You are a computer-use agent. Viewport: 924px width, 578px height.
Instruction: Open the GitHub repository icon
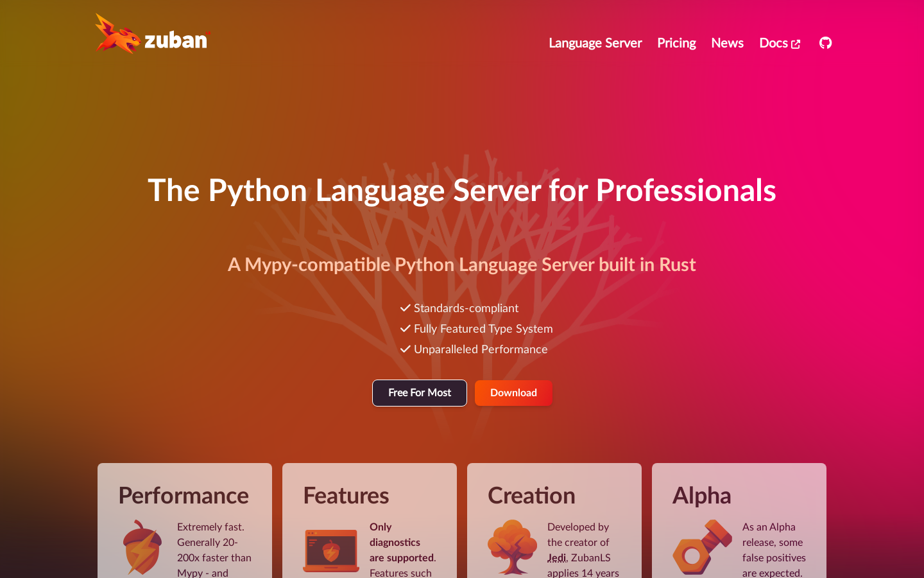coord(826,42)
